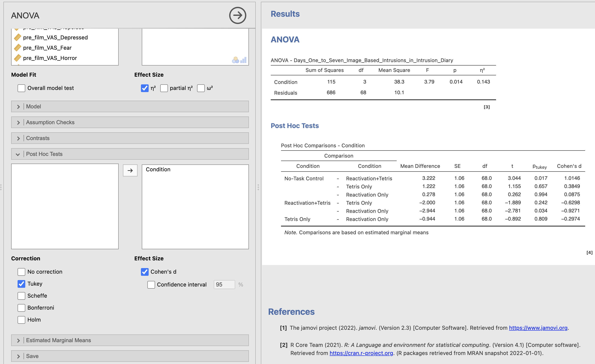Click mean difference 3.222 in post hoc table
This screenshot has width=595, height=364.
click(429, 178)
